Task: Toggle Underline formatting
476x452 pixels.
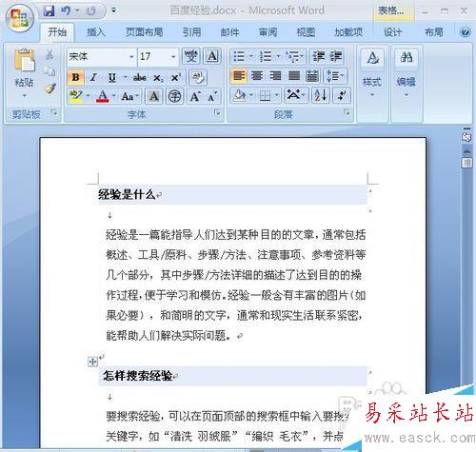Action: (x=111, y=77)
